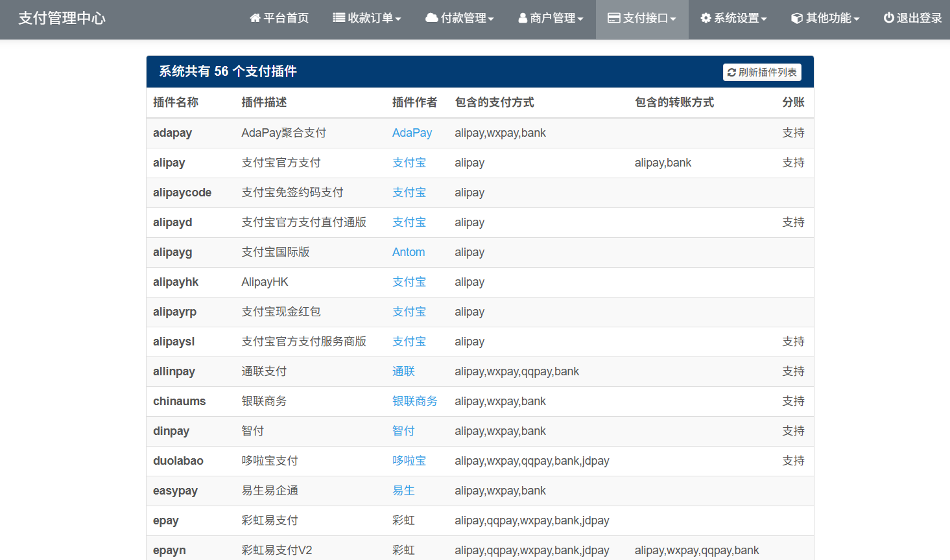Open the Antom author link
The image size is (950, 560).
(409, 252)
